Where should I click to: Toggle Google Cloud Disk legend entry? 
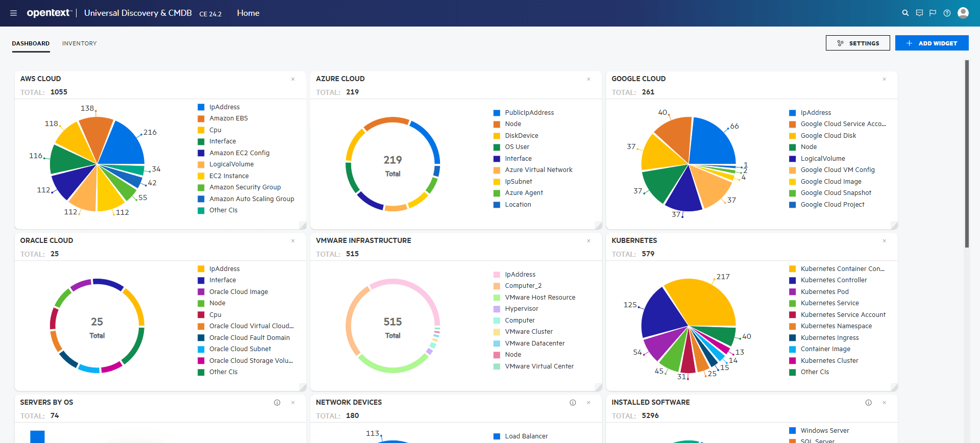[822, 136]
